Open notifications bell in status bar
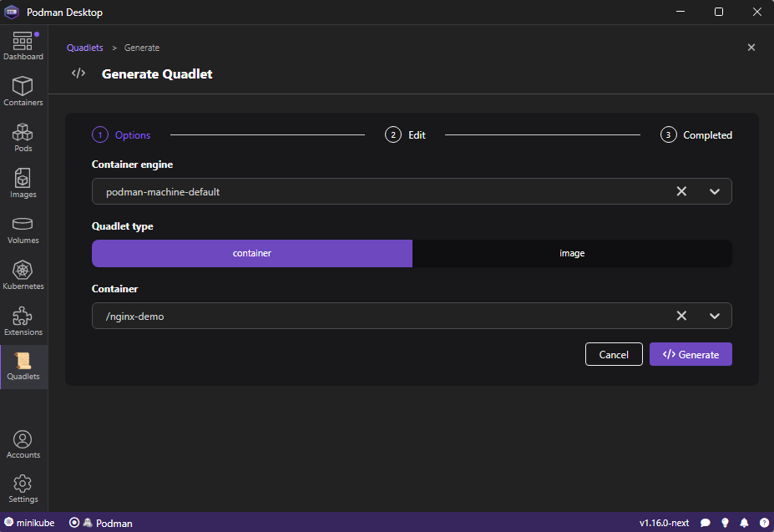 [x=744, y=523]
